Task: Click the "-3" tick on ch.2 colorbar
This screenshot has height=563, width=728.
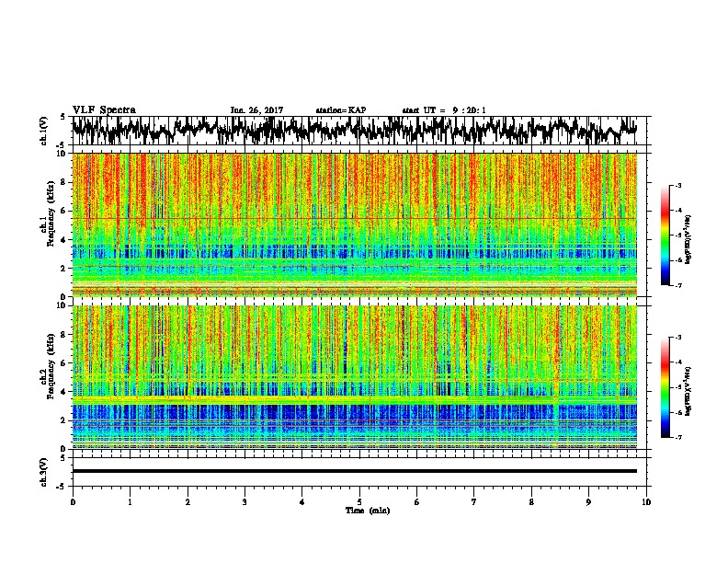Action: pos(677,338)
